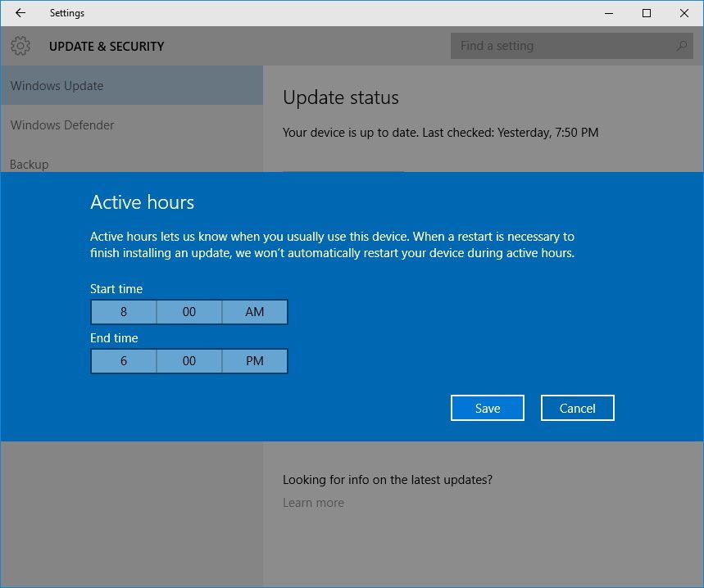This screenshot has height=588, width=704.
Task: Click the Update status heading
Action: pos(340,97)
